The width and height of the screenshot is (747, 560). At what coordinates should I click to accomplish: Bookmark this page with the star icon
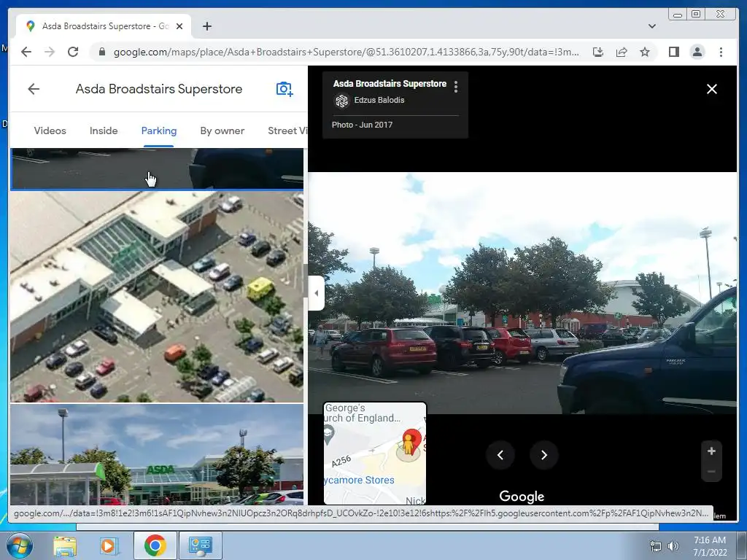point(645,52)
